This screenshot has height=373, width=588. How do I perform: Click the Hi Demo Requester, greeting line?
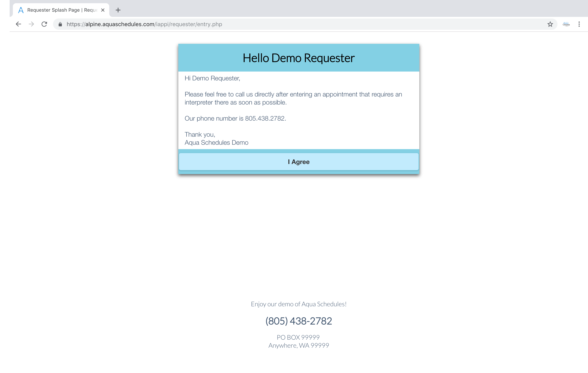click(212, 78)
